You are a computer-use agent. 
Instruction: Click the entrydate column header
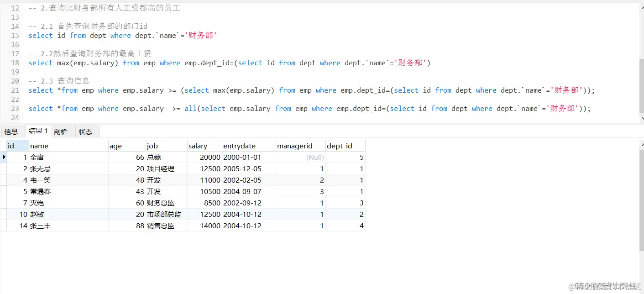click(249, 146)
